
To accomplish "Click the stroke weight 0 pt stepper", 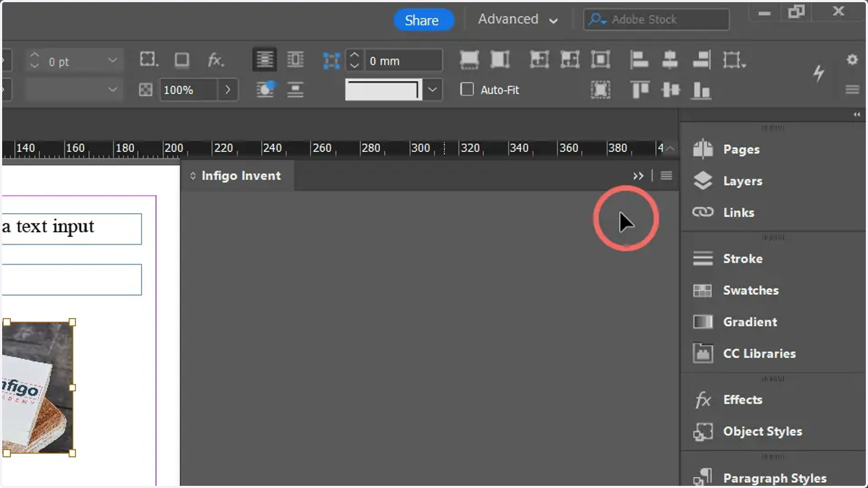I will 35,61.
